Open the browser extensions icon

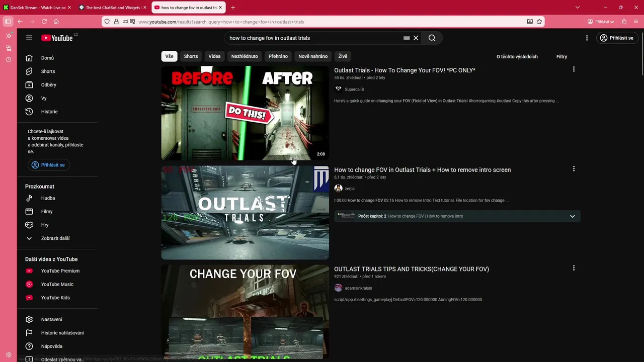624,22
